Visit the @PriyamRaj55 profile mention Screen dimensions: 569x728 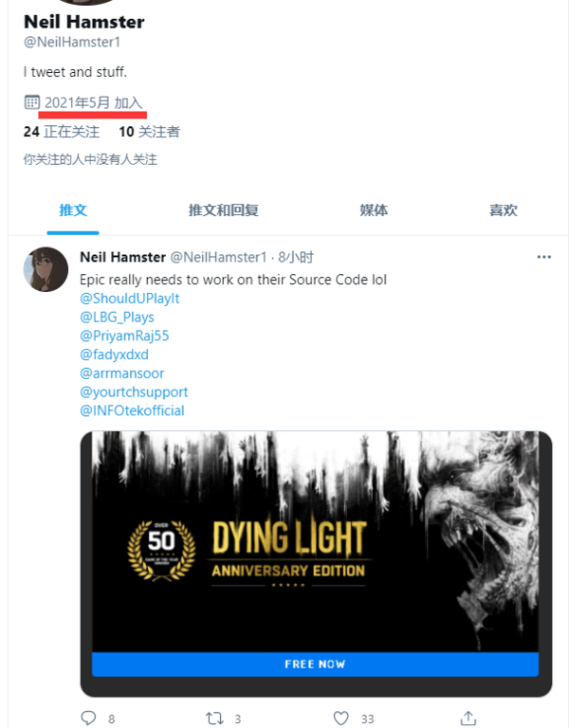[x=124, y=336]
